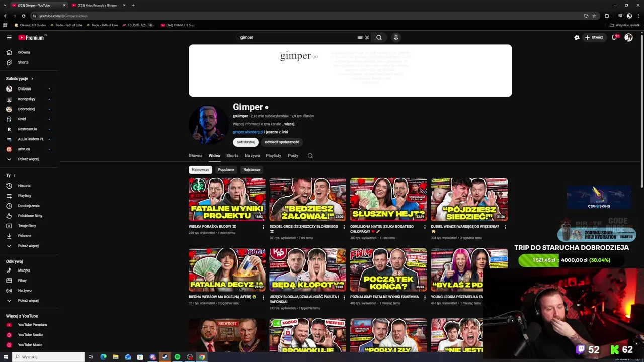
Task: Select the Najnowsze sort chip
Action: [200, 170]
